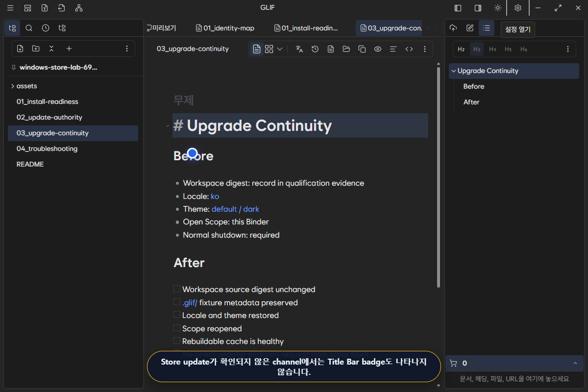Click the 무제 title field
Viewport: 588px width, 392px height.
(184, 100)
